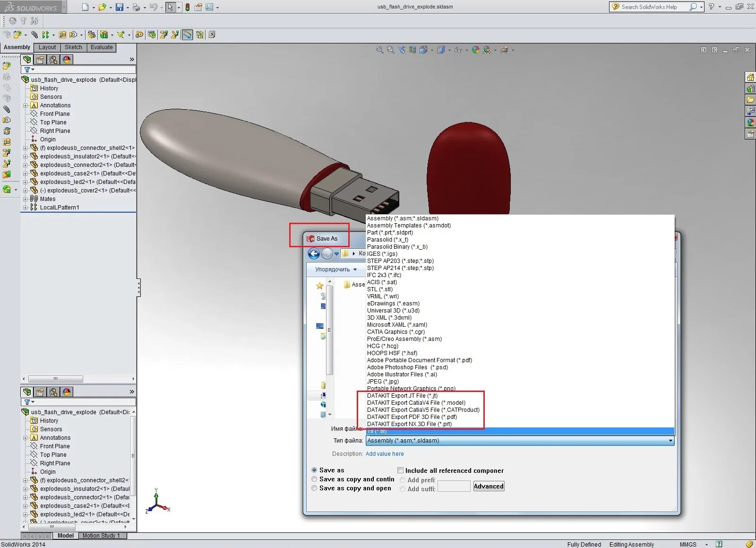The image size is (756, 548).
Task: Open SolidWorks Resources house icon in task pane
Action: tap(750, 77)
